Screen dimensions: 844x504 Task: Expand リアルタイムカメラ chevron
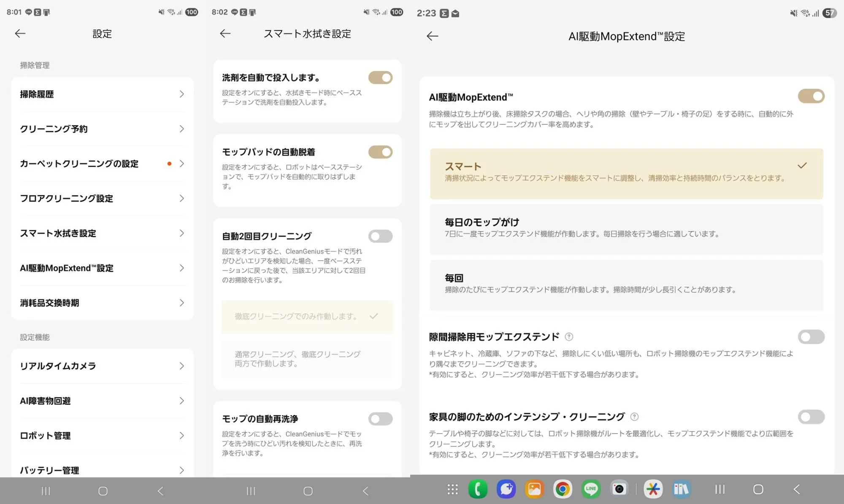[181, 366]
